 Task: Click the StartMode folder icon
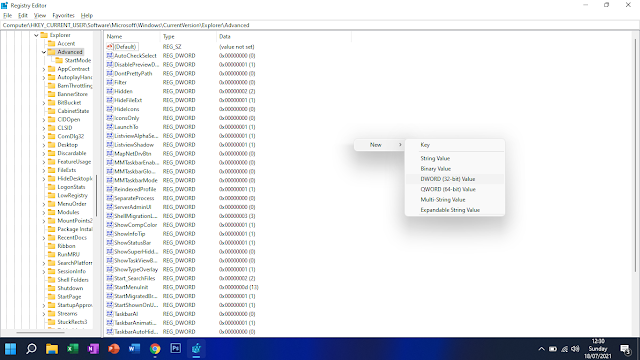coord(59,60)
